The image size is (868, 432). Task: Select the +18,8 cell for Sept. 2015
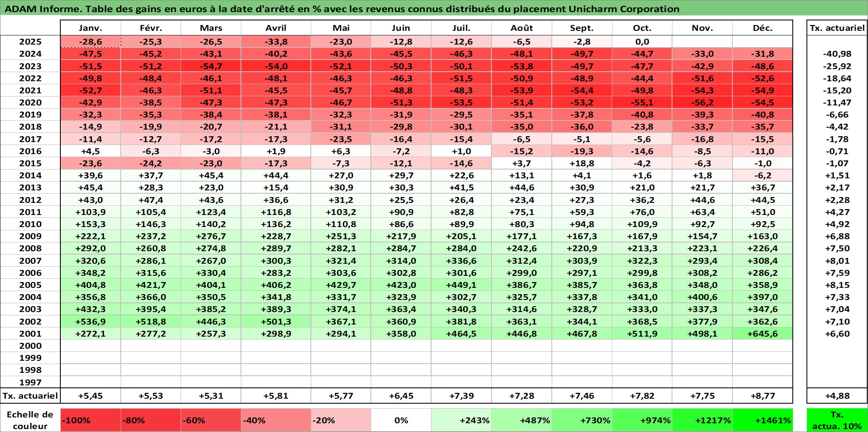582,163
